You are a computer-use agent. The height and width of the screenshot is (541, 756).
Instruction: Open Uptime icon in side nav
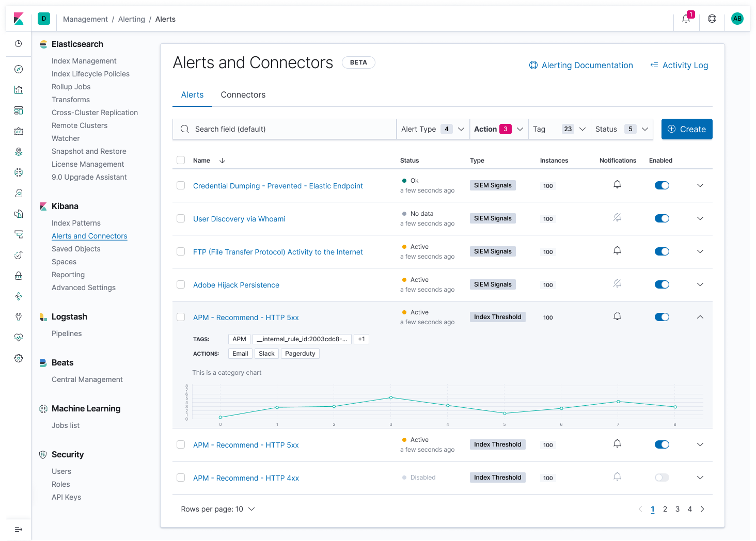19,255
